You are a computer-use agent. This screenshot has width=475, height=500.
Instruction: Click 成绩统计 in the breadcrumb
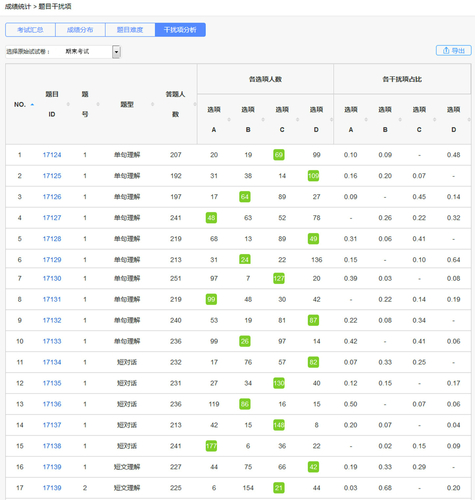pyautogui.click(x=18, y=6)
